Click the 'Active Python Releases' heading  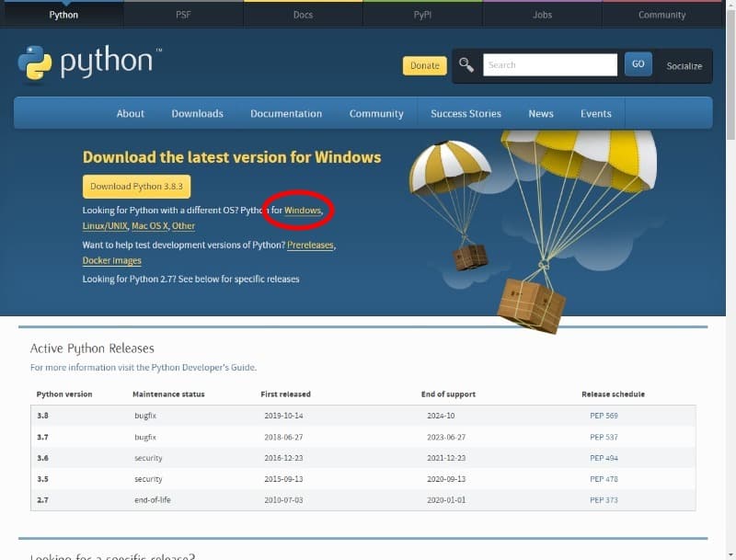(x=92, y=349)
